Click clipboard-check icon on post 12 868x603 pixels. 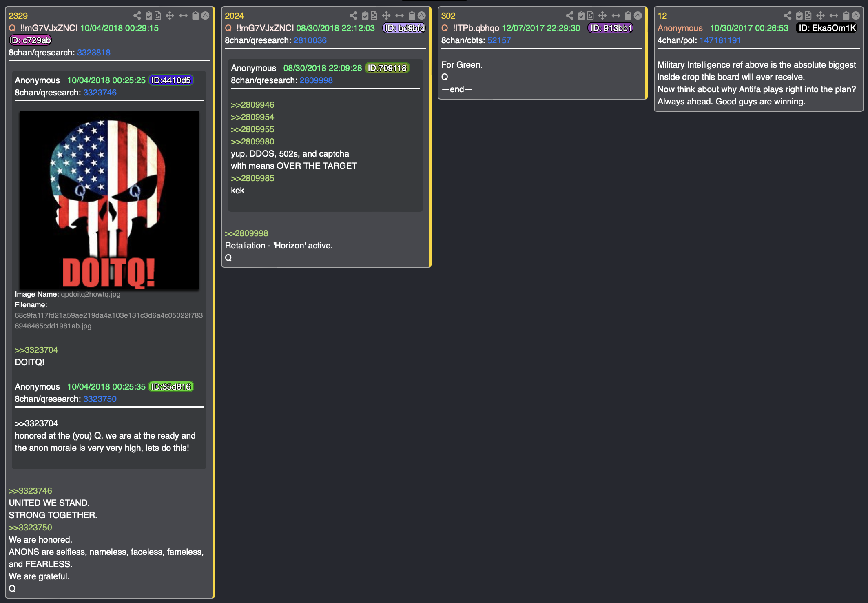click(x=799, y=16)
